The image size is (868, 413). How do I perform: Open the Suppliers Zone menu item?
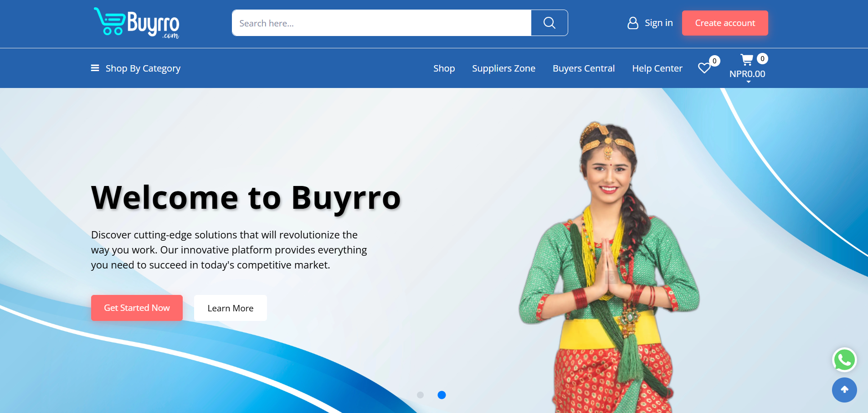click(503, 68)
